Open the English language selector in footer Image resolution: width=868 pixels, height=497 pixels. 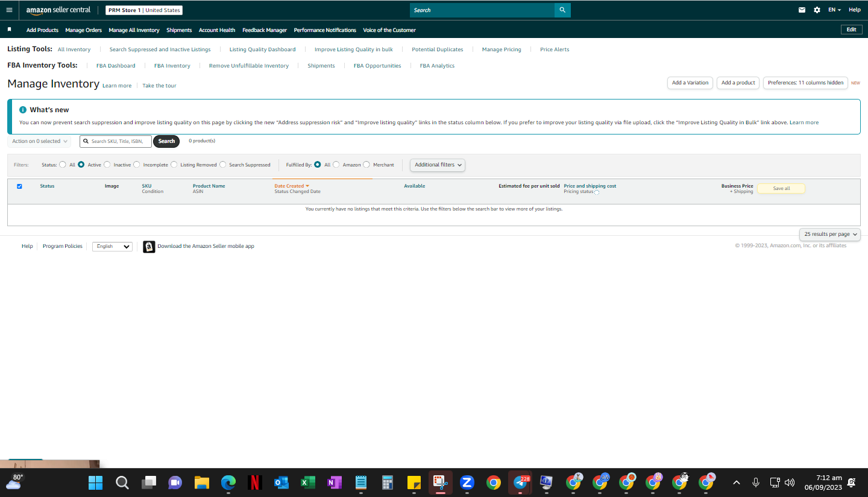[112, 247]
